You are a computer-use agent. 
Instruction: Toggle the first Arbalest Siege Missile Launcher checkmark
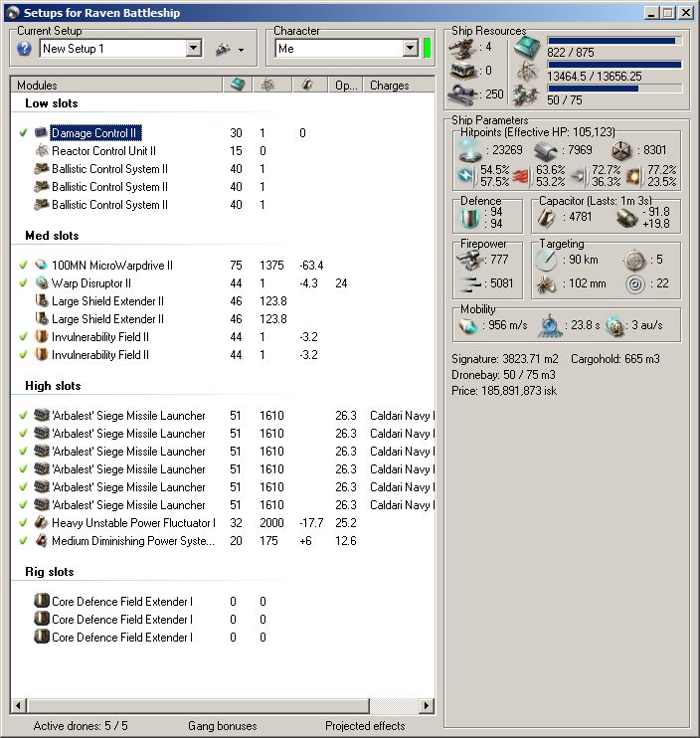[23, 415]
